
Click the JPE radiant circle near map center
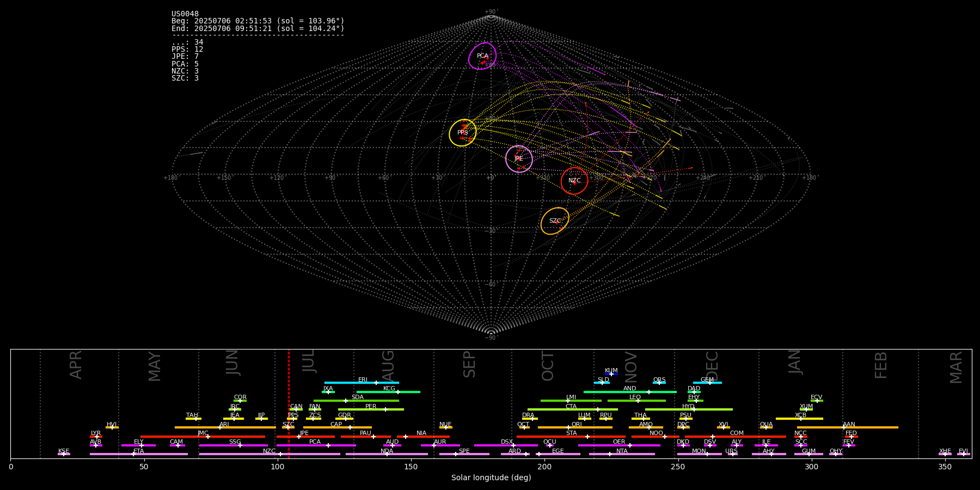click(519, 159)
